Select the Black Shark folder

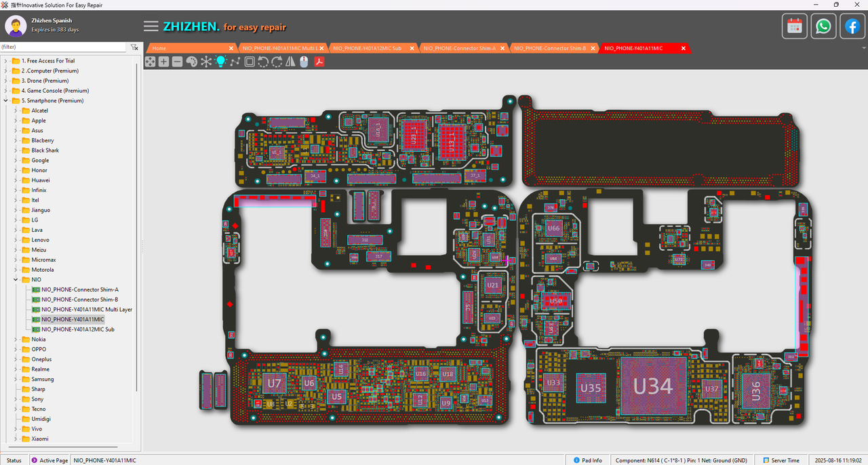[x=45, y=150]
